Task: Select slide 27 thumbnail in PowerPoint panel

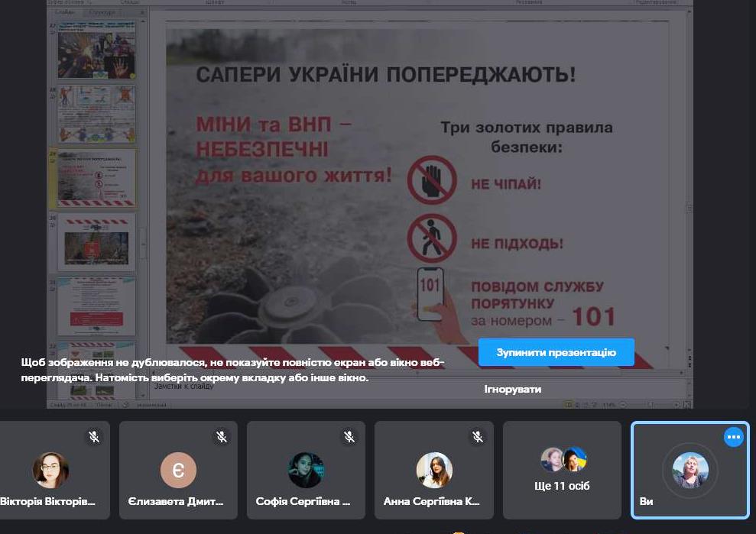Action: coord(96,50)
